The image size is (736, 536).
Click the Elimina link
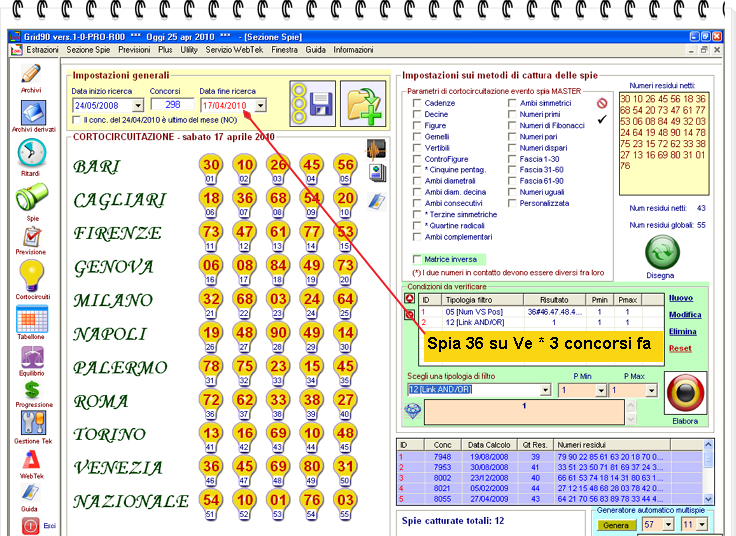(x=683, y=332)
